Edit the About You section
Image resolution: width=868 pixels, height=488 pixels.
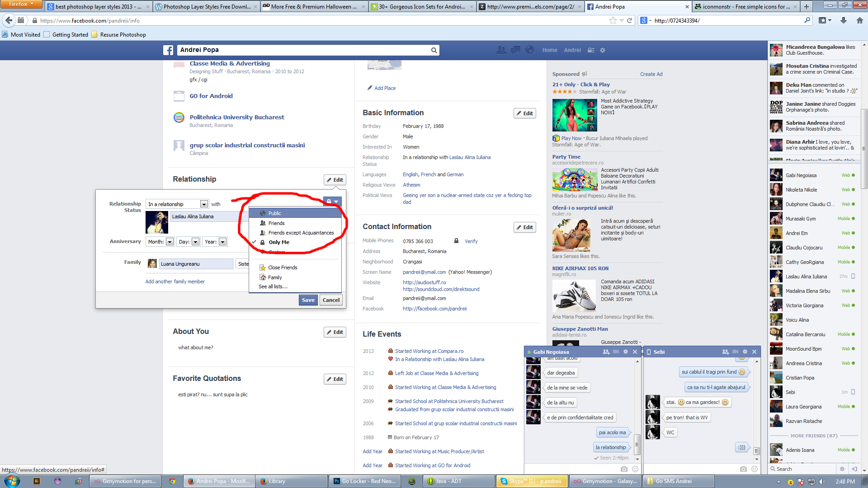coord(335,332)
